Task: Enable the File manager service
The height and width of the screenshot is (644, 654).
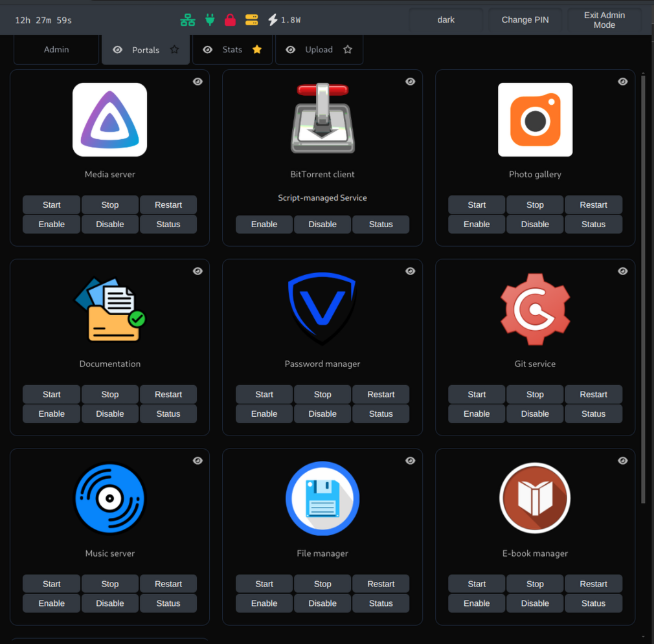Action: tap(264, 603)
